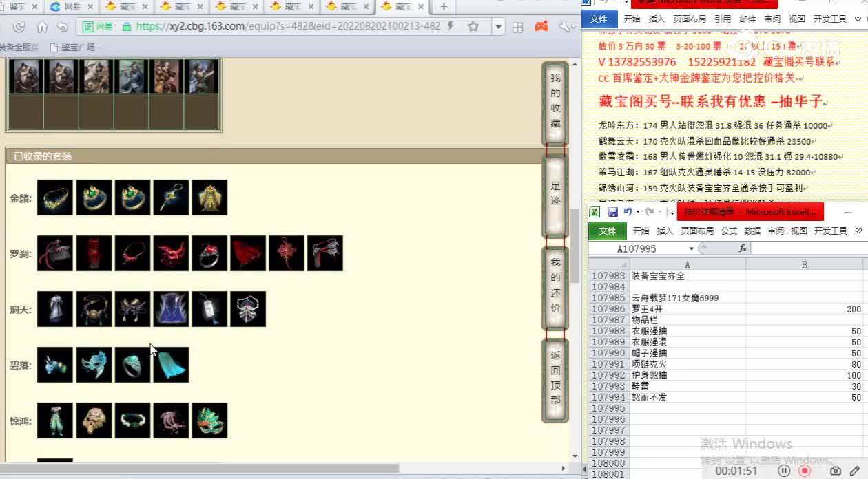Select Excel cell with 罗王4开

pos(688,309)
